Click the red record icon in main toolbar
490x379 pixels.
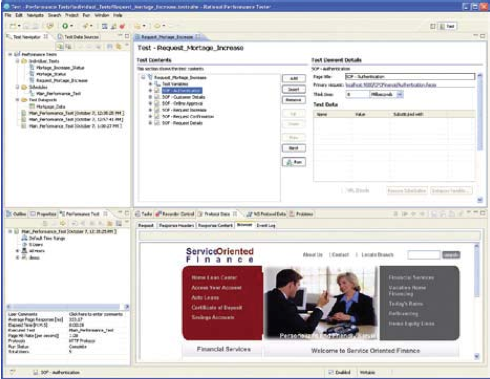coord(122,26)
